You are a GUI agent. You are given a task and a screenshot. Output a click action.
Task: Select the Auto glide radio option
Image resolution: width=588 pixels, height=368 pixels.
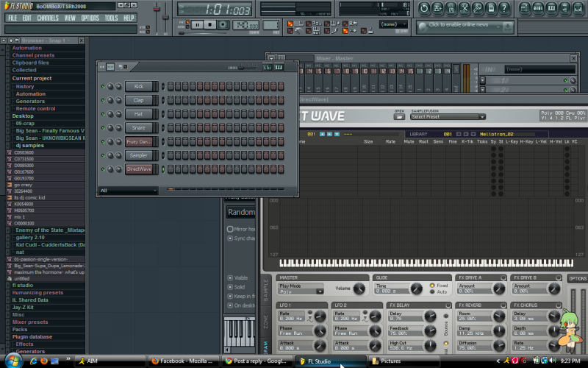432,292
